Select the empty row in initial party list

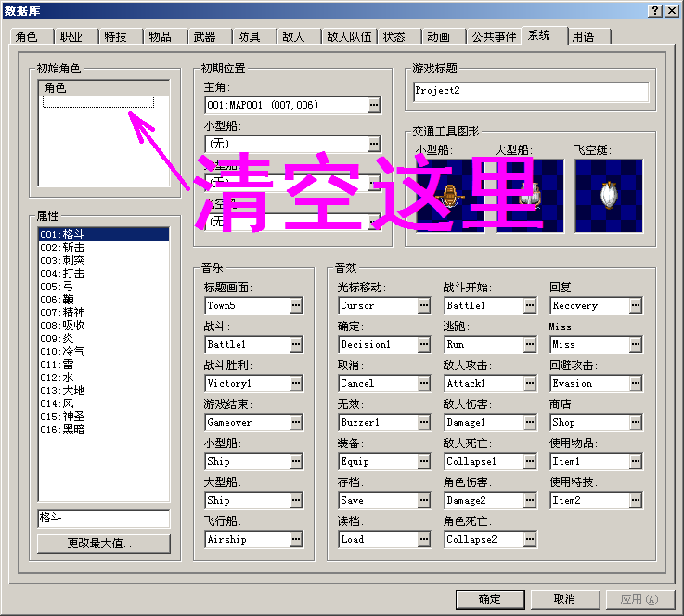click(x=98, y=101)
